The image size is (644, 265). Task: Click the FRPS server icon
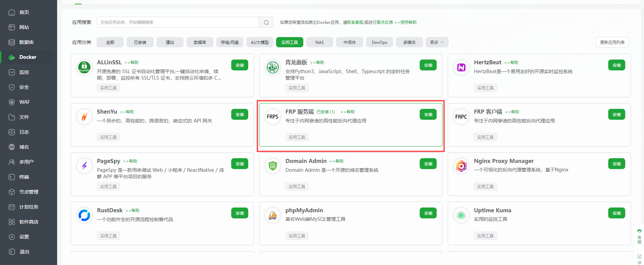(272, 117)
